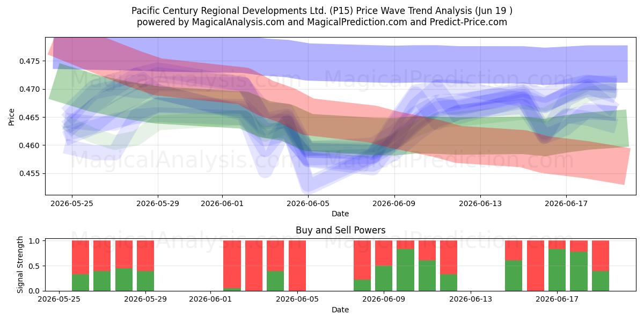This screenshot has height=322, width=644.
Task: Click the 0.475 price tick label
Action: [x=30, y=61]
